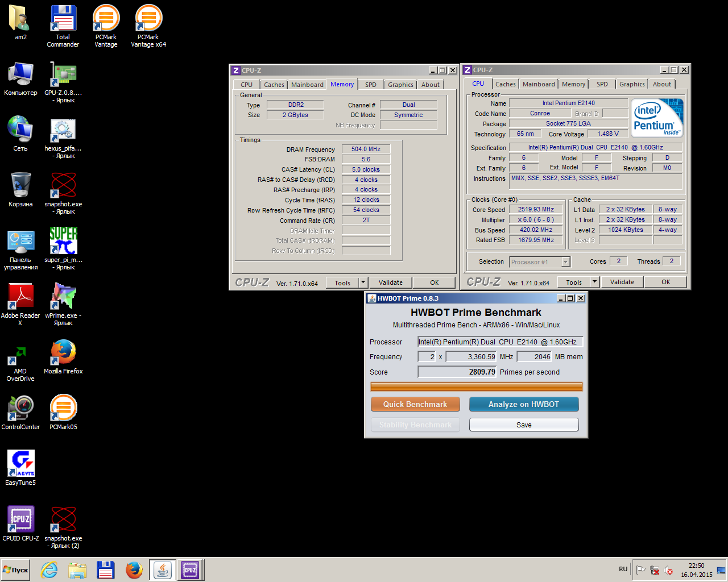This screenshot has width=728, height=582.
Task: Open the CPU tab in Memory window
Action: pos(246,85)
